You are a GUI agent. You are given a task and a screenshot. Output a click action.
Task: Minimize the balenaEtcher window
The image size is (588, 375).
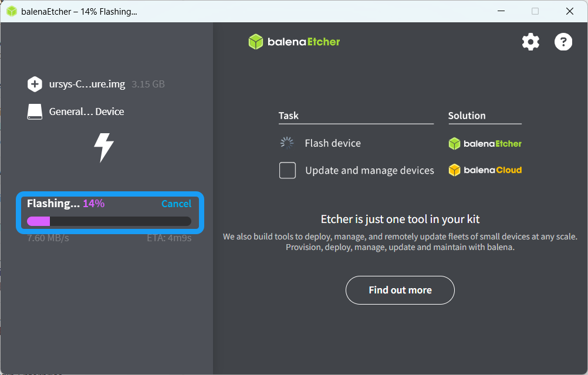501,11
